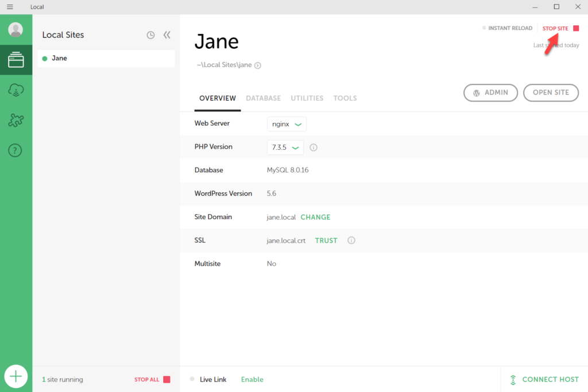Open site folder arrow next to path

coord(258,65)
